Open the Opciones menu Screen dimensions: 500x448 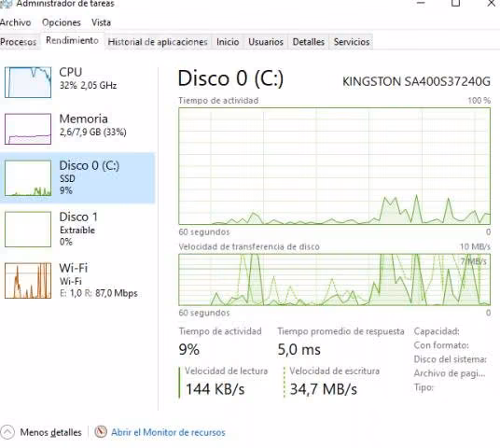pos(62,22)
